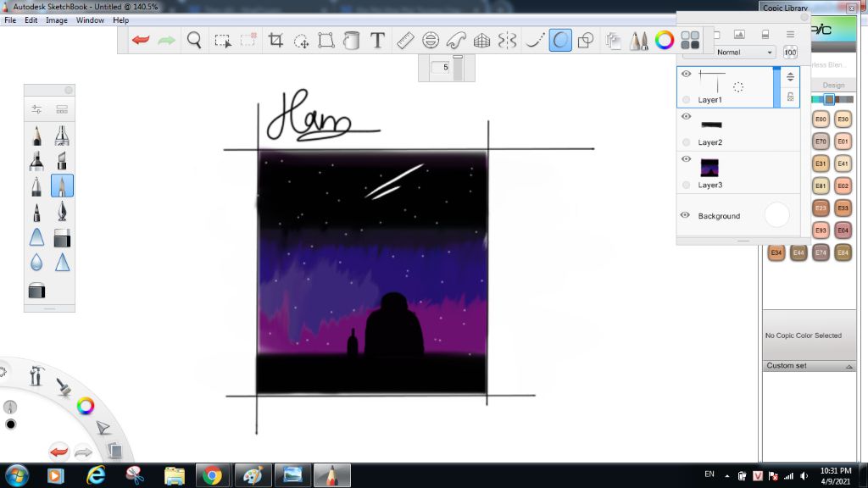Open the Help menu
Screen dimensions: 868x488
click(x=120, y=20)
